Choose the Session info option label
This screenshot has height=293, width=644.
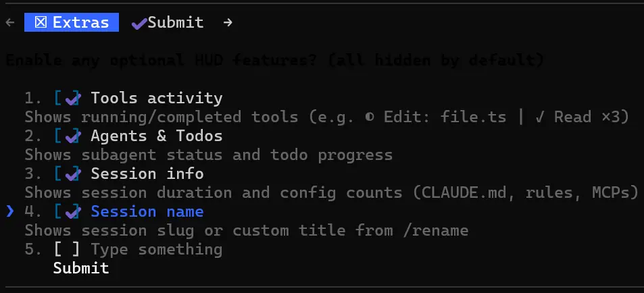click(147, 174)
